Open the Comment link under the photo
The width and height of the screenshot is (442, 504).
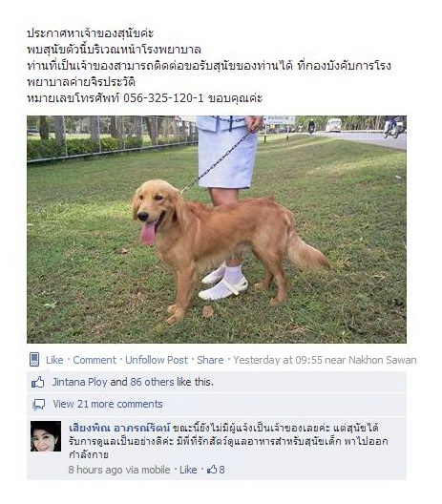(95, 360)
